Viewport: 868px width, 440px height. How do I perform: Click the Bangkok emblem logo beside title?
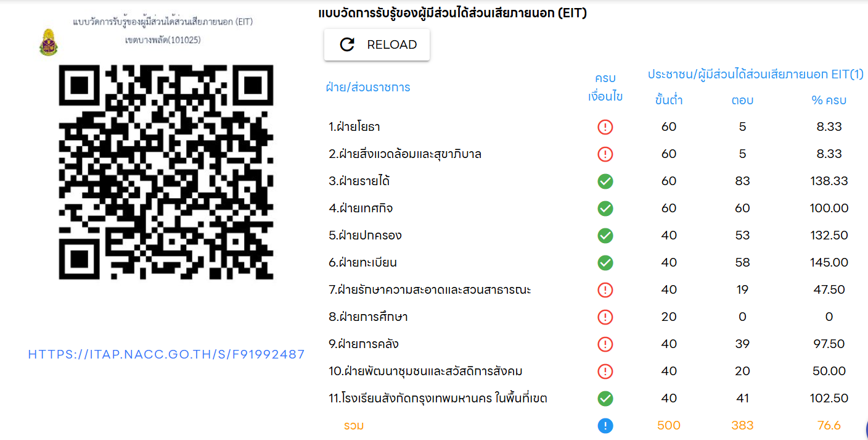tap(48, 43)
